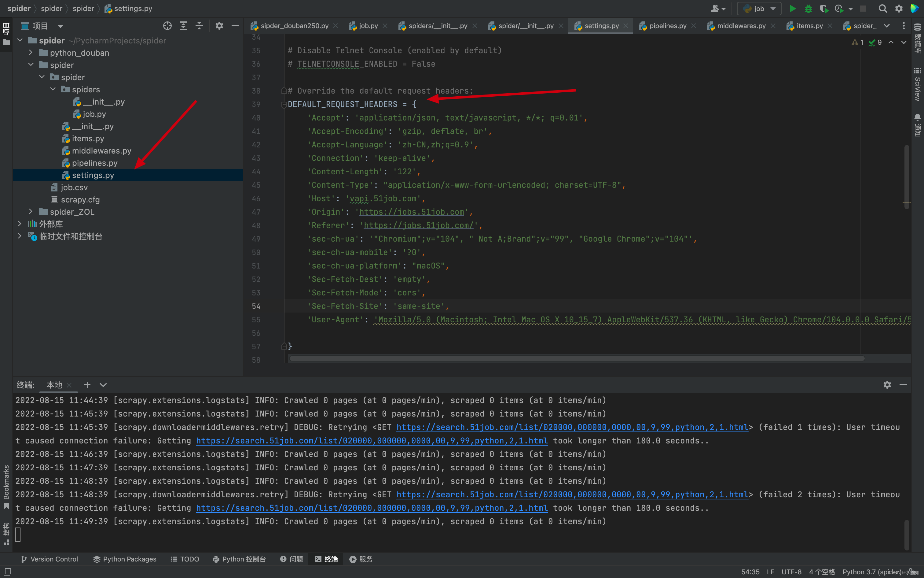The image size is (924, 578).
Task: Debug the job configuration
Action: (808, 9)
